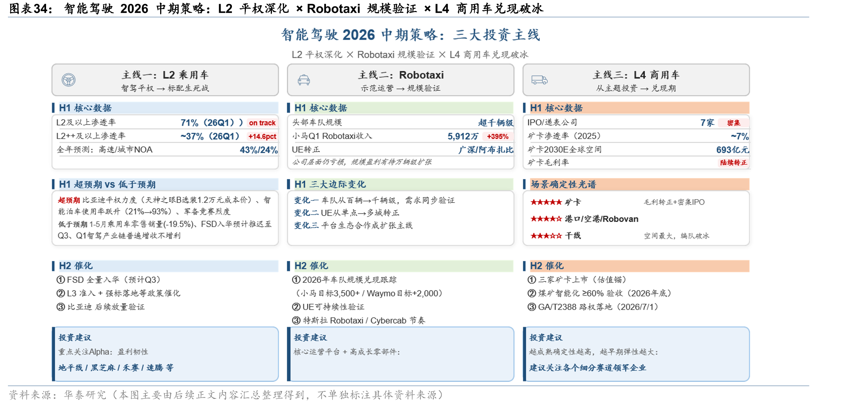Click the value '43%/24%'
This screenshot has width=868, height=406.
coord(259,150)
